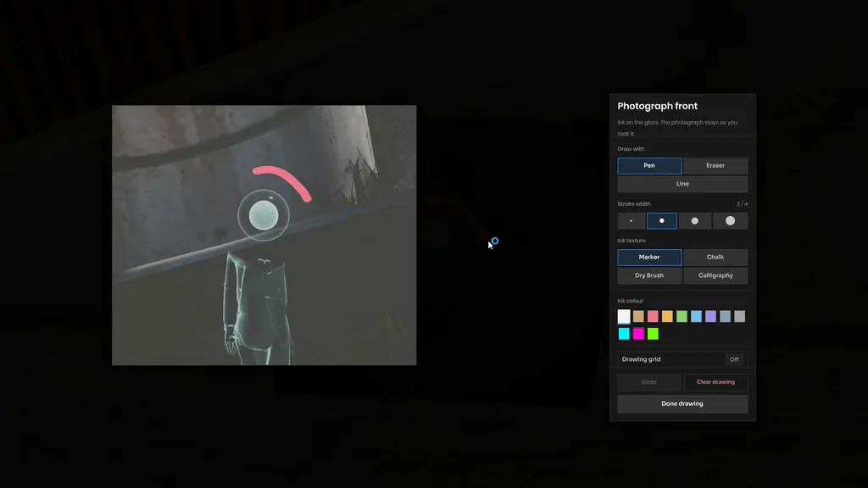868x488 pixels.
Task: Click the glowing orb in the photograph
Action: coord(264,216)
